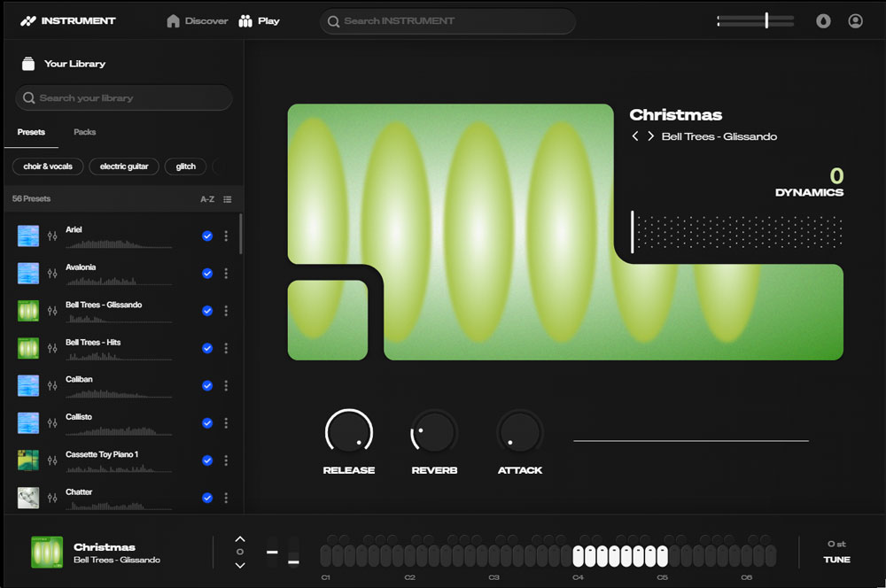Viewport: 886px width, 588px height.
Task: Adjust the master volume slider in top bar
Action: pos(766,20)
